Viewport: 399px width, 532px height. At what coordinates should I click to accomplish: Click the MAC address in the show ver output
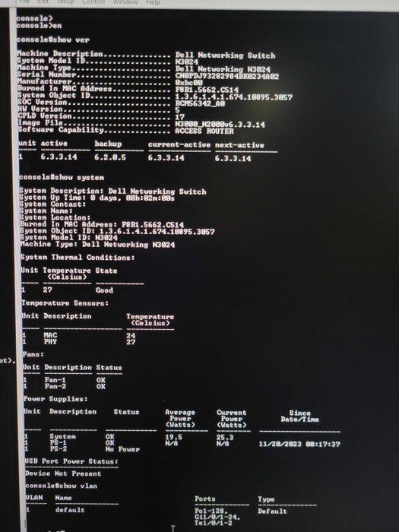pyautogui.click(x=207, y=90)
